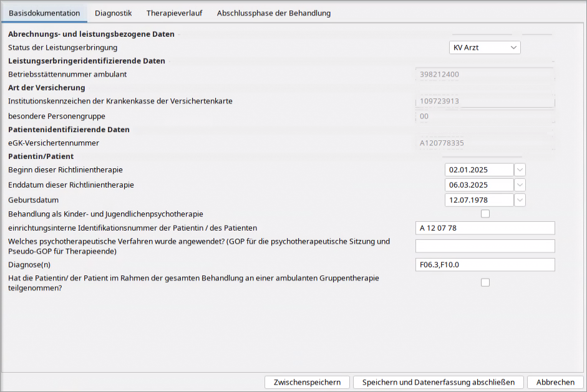Click the empty psychotherapeutische Verfahren GOP field

pyautogui.click(x=485, y=246)
